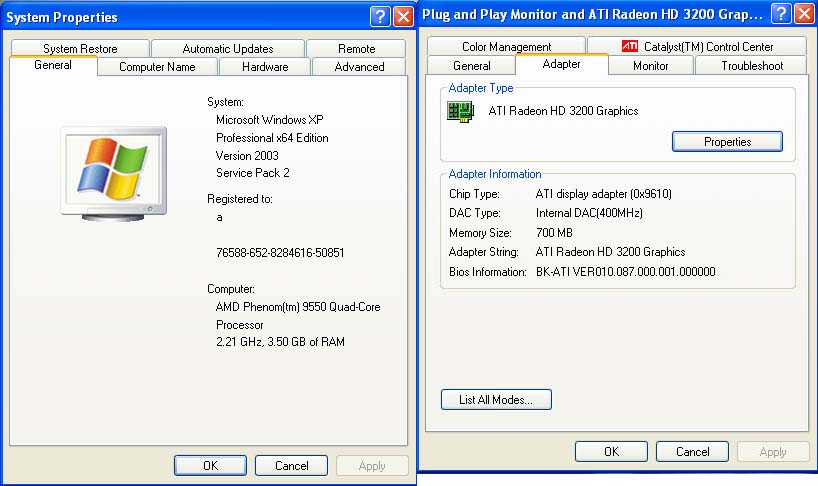
Task: Click the 'ATI Radeon HD 3200 Graphics' Adapter Type name
Action: [563, 111]
